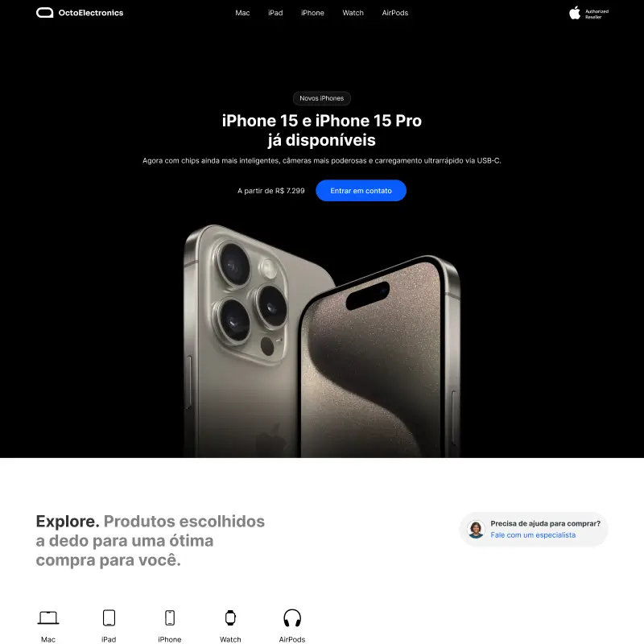
Task: Navigate to AirPods in the top menu
Action: (x=395, y=13)
